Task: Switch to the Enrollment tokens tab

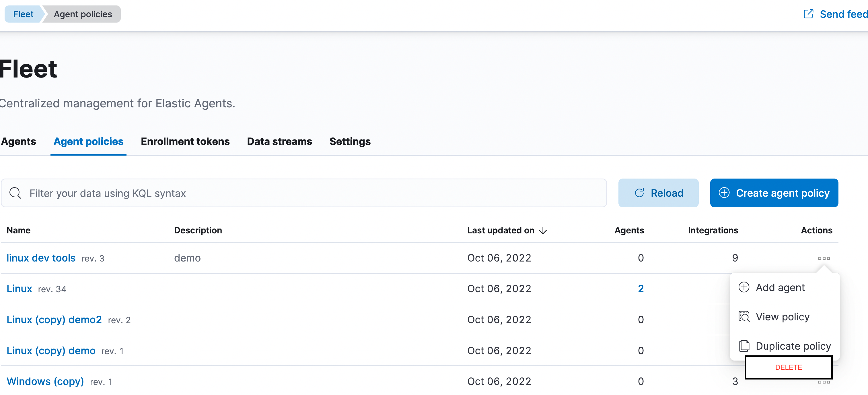Action: point(185,141)
